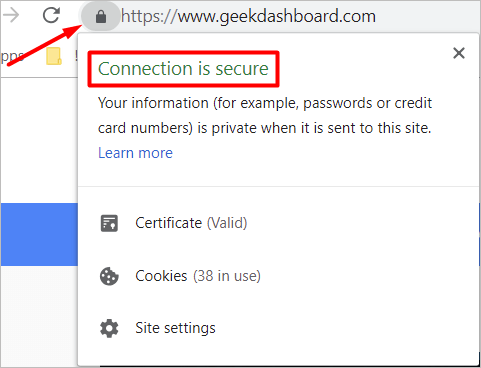Click the geekdashboard.com URL text

[x=277, y=16]
